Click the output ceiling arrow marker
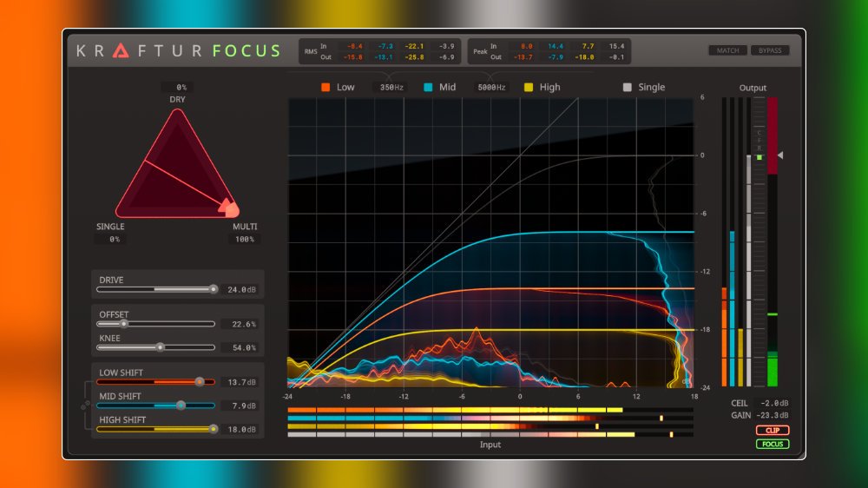Viewport: 868px width, 488px height. point(780,155)
